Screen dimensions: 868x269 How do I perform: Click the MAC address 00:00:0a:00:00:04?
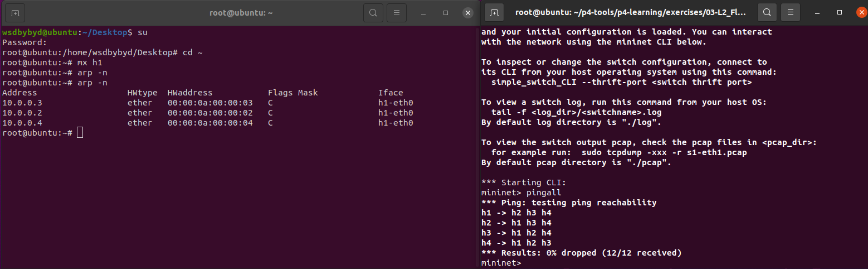click(x=210, y=123)
